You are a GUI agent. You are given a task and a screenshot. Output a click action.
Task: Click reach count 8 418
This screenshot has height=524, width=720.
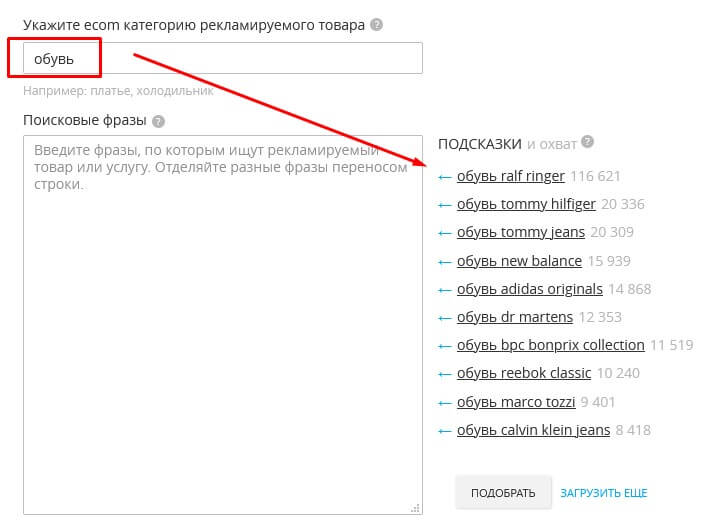[x=633, y=430]
